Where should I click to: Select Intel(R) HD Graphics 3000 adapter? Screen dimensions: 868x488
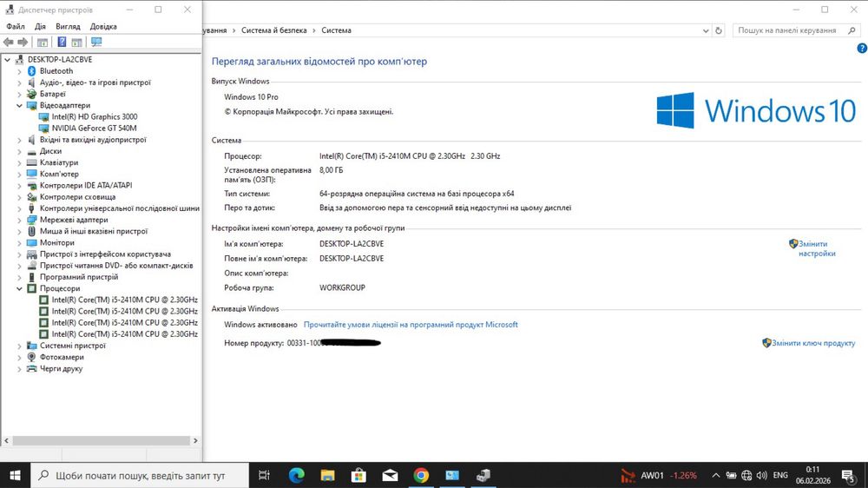[x=95, y=116]
